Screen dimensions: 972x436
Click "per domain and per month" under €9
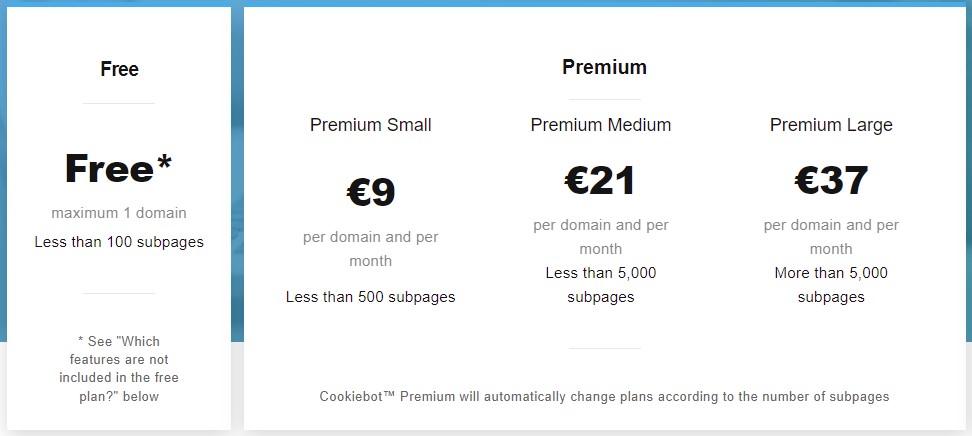point(371,249)
